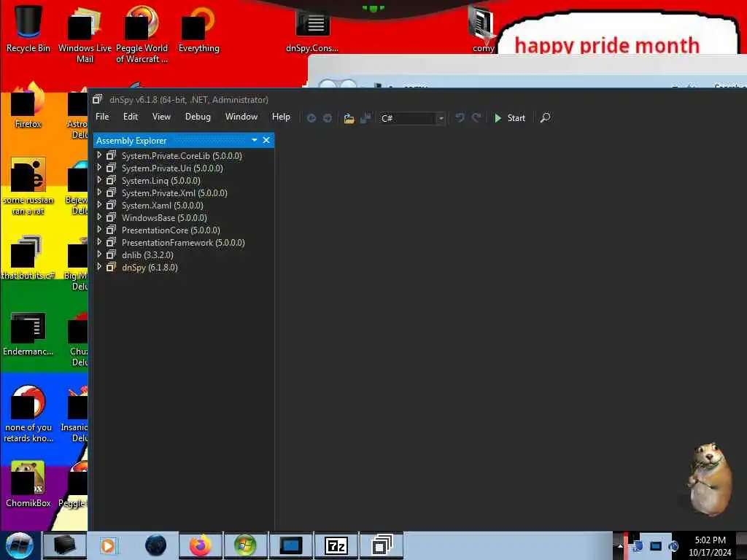This screenshot has width=747, height=560.
Task: Open the Assembly Explorer panel options arrow
Action: pyautogui.click(x=254, y=140)
